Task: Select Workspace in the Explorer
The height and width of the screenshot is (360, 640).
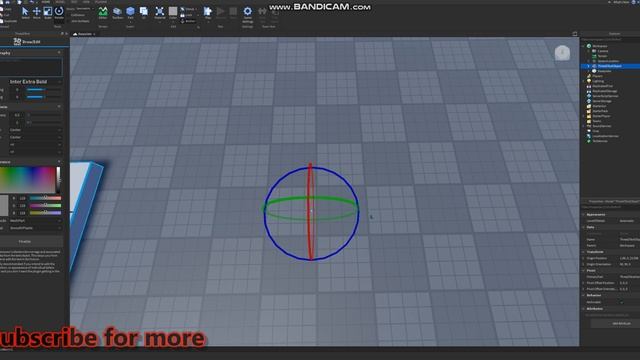Action: pos(599,46)
